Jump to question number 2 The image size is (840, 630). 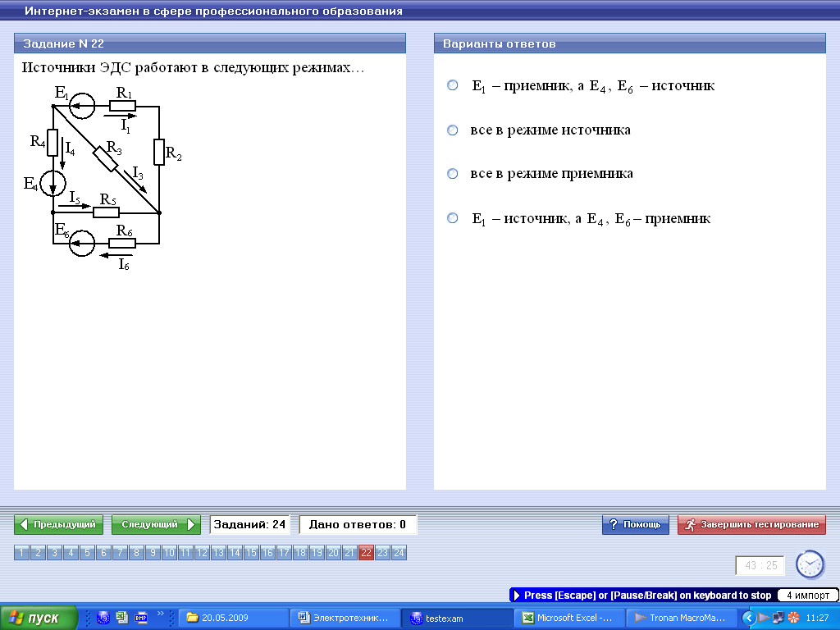tap(38, 552)
